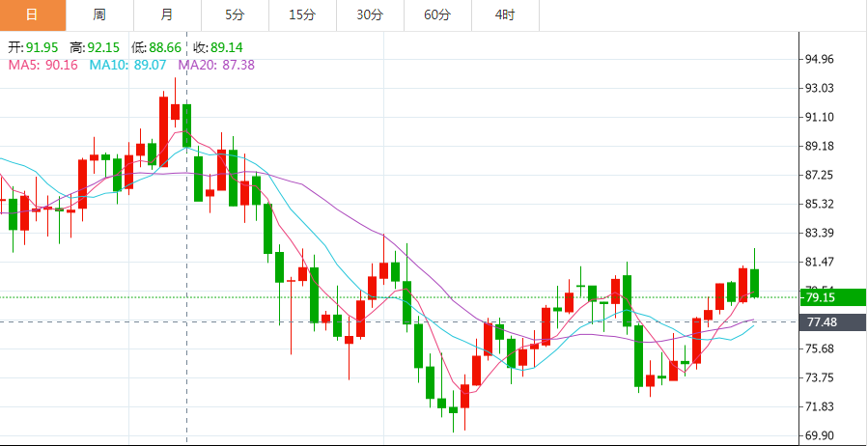Choose the 30分 timeframe tab
Screen dimensions: 868x446
[x=370, y=14]
